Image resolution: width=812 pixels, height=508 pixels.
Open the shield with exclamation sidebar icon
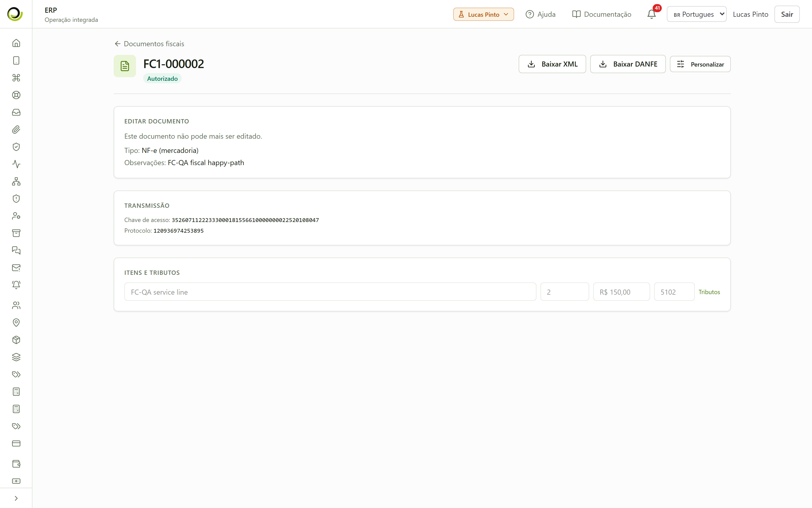16,199
